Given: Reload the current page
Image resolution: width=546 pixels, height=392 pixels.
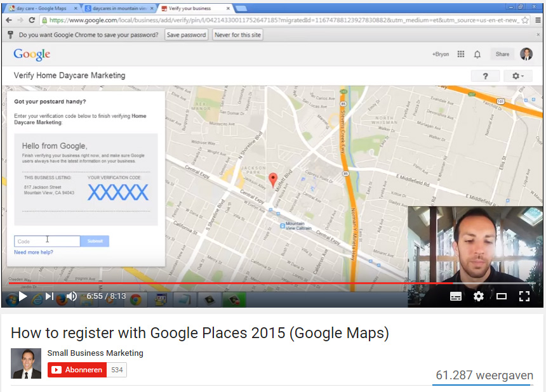Looking at the screenshot, I should (x=32, y=20).
